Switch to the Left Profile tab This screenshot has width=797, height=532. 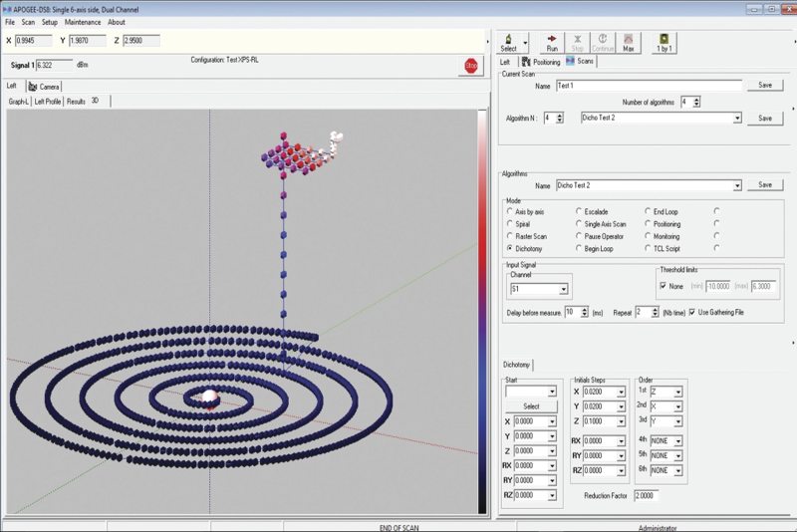tap(48, 102)
